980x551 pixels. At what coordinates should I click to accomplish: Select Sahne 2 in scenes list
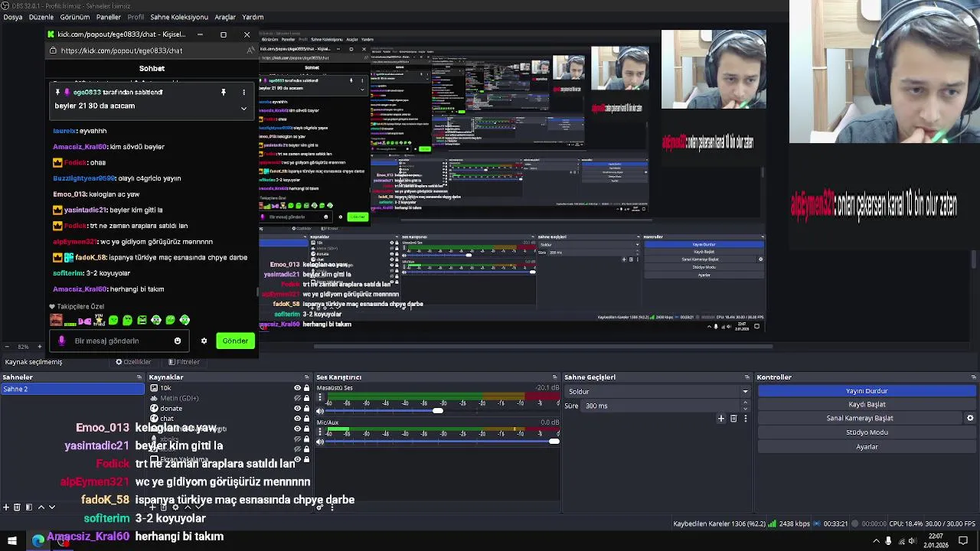pyautogui.click(x=72, y=389)
